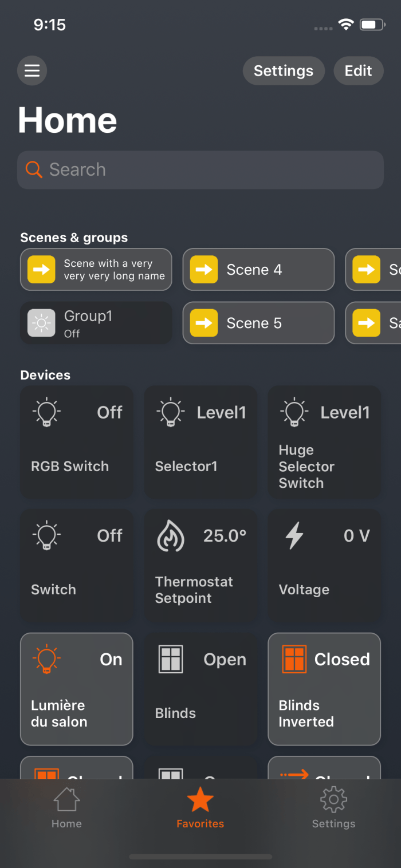Open the hamburger menu button
The image size is (401, 868).
pyautogui.click(x=32, y=71)
